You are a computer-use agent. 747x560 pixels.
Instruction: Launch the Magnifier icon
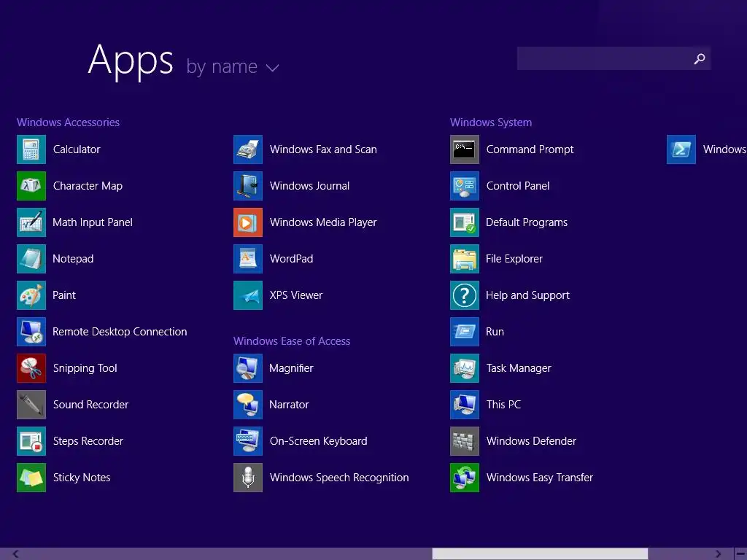tap(248, 368)
